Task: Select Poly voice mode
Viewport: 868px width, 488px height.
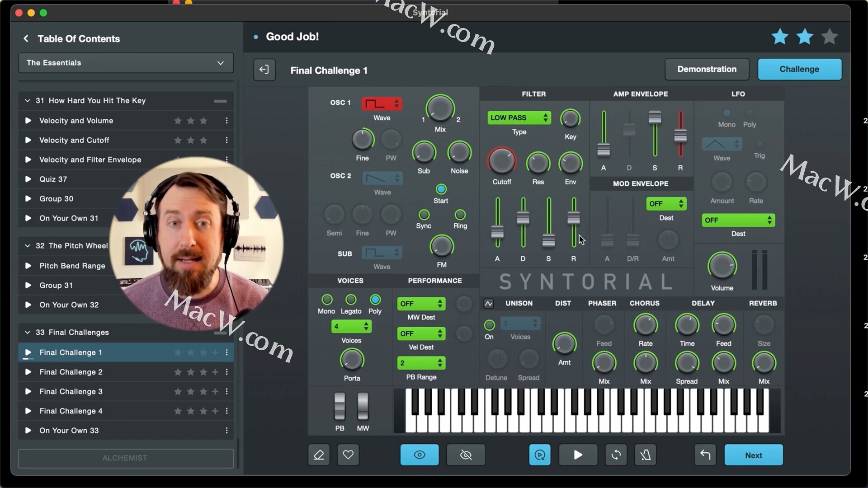Action: pyautogui.click(x=375, y=300)
